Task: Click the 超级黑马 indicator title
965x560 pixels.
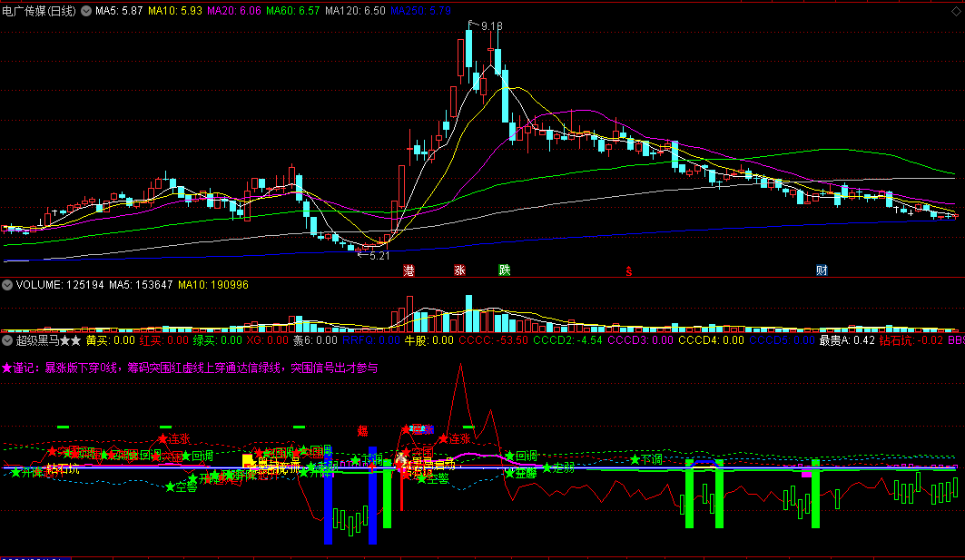Action: (x=48, y=340)
